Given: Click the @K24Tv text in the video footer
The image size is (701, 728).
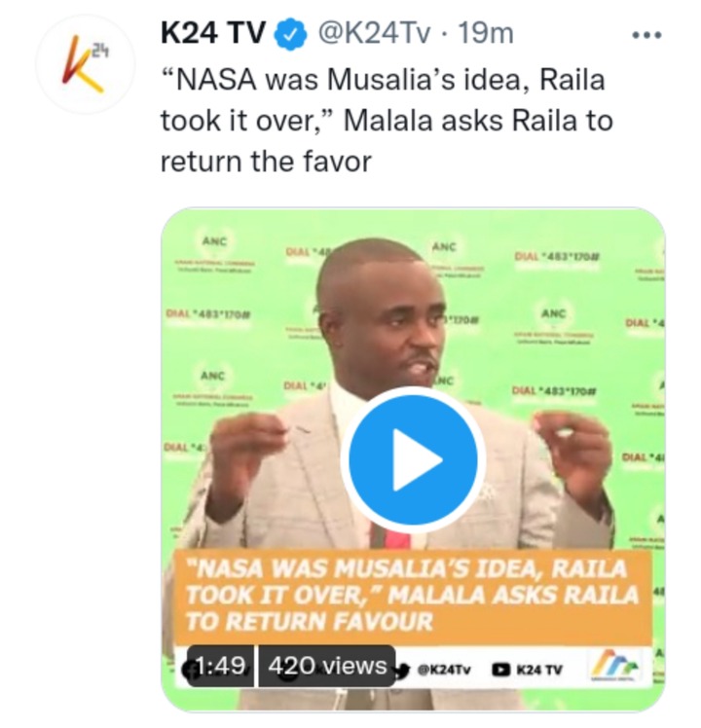Looking at the screenshot, I should 444,670.
